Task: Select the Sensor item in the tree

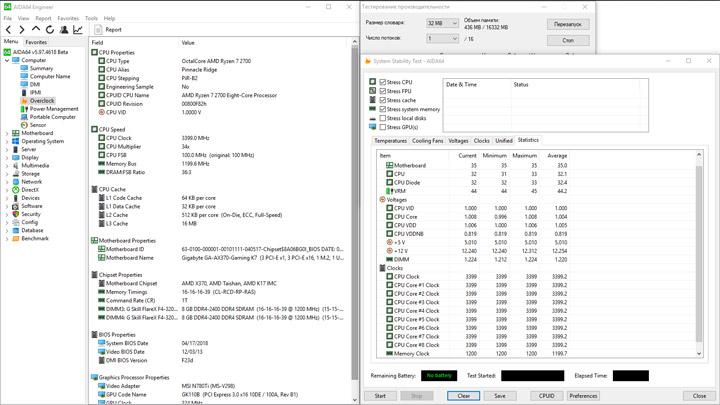Action: tap(37, 125)
